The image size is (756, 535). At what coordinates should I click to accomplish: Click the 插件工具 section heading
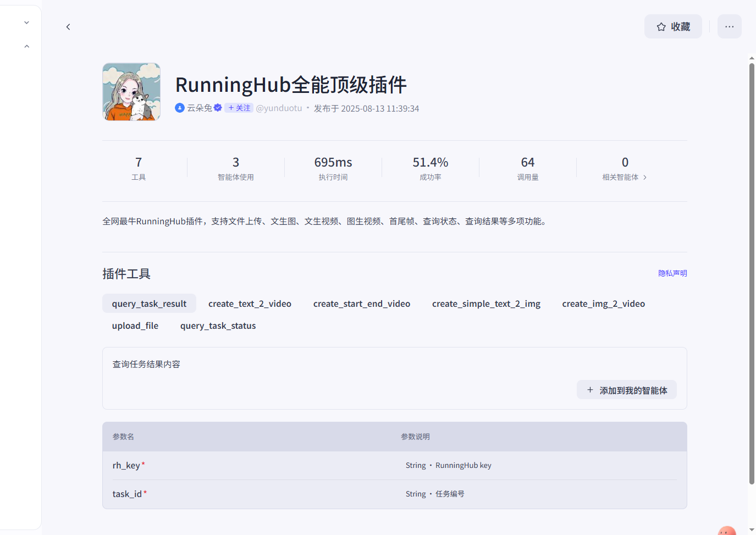(126, 274)
